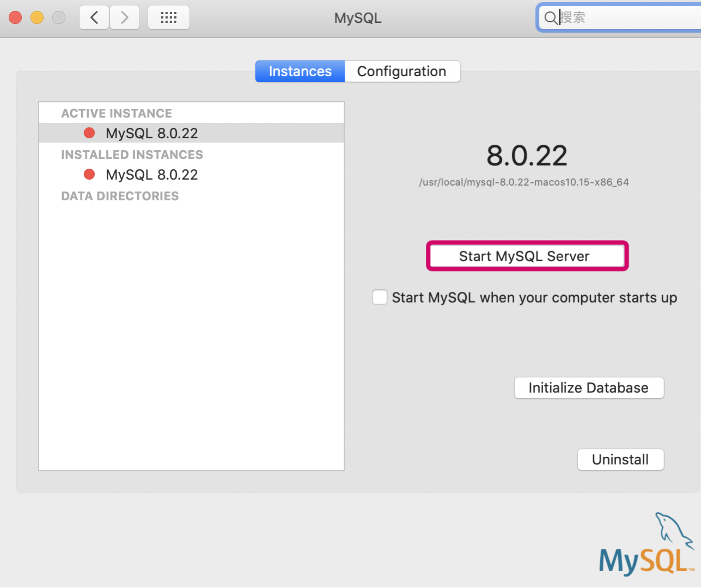Start the MySQL Server
Viewport: 701px width, 588px height.
tap(527, 256)
